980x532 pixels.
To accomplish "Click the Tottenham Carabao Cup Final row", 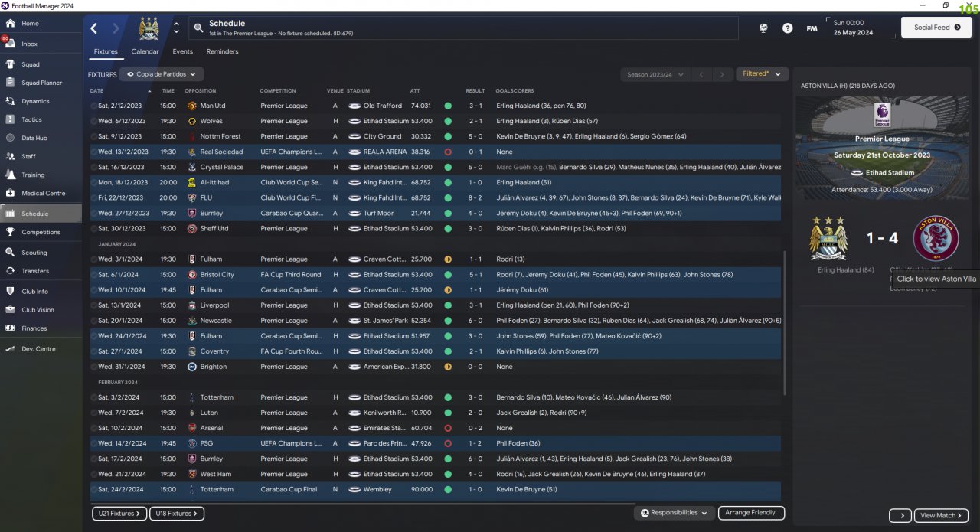I will coord(436,489).
